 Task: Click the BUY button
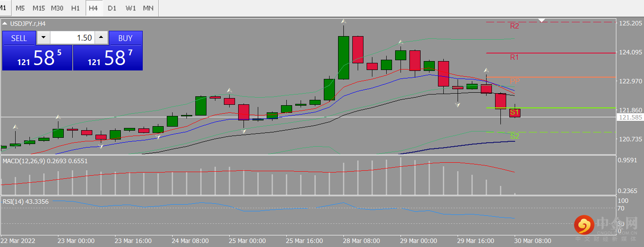point(125,38)
